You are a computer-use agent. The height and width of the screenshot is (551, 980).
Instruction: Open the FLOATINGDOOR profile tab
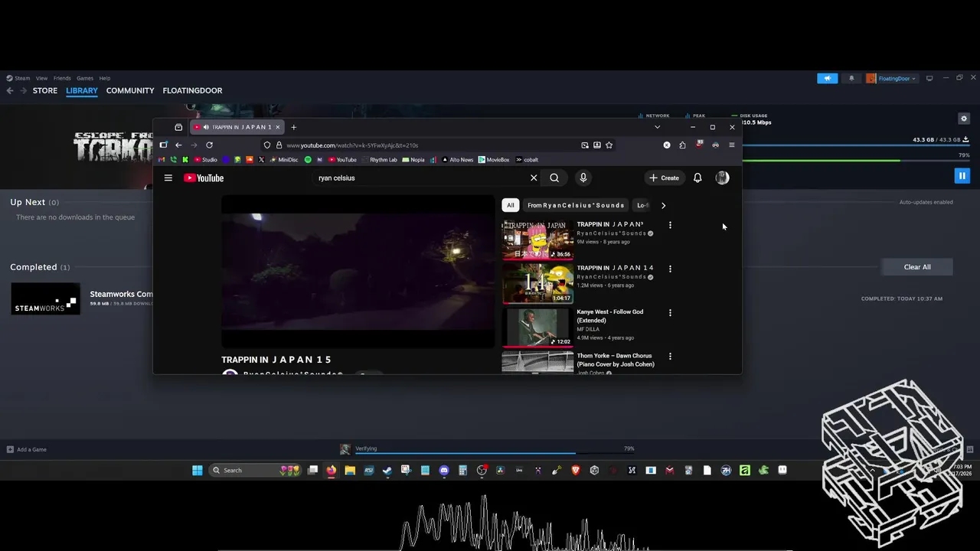click(192, 90)
